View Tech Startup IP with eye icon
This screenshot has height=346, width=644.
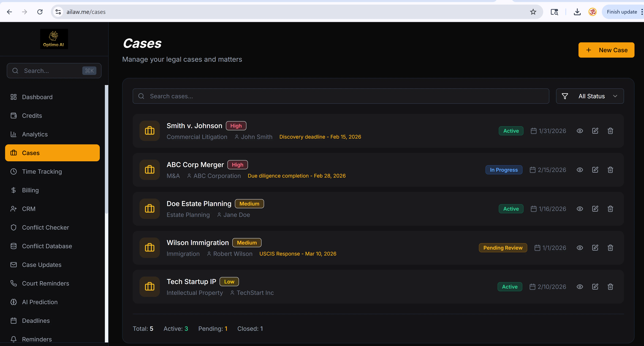(x=580, y=287)
